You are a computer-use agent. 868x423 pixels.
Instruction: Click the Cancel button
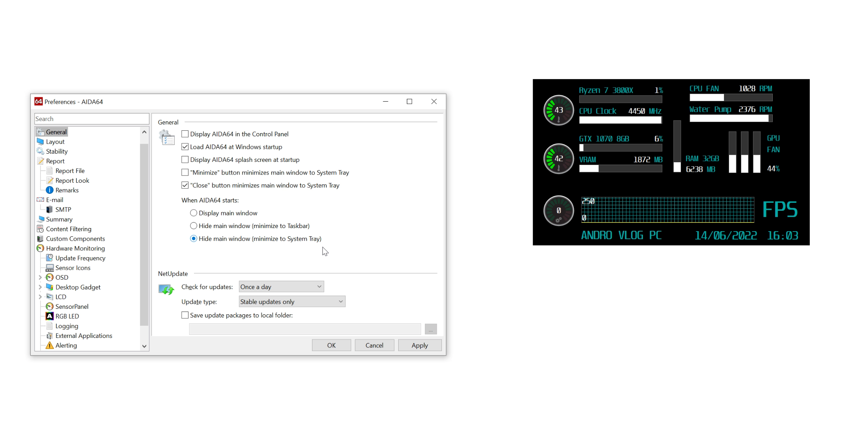click(x=374, y=345)
